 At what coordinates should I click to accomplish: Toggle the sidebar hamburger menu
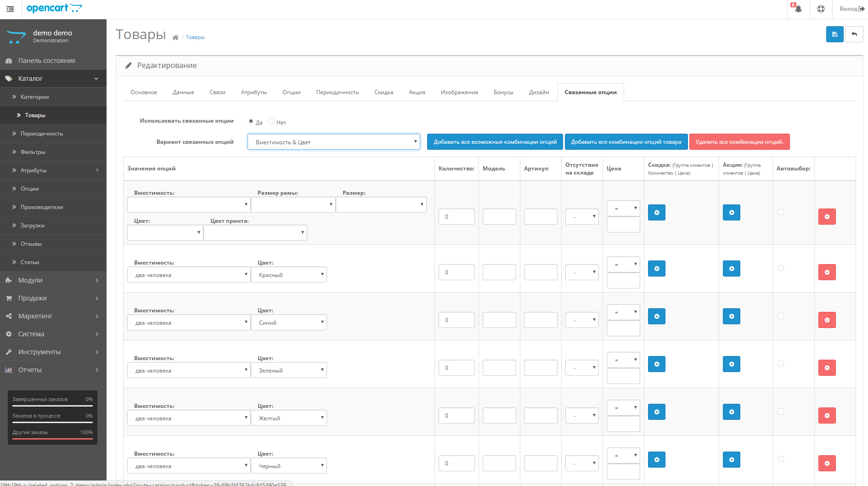(10, 9)
